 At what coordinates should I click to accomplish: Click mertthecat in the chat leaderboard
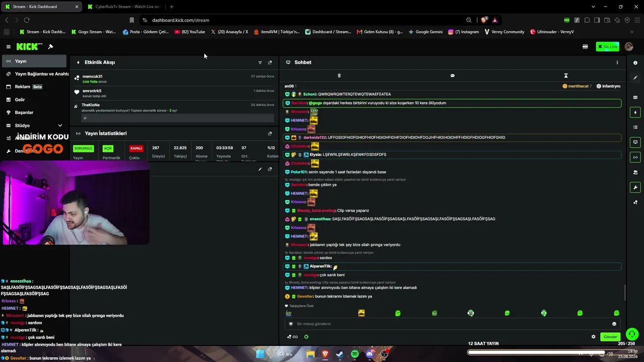[579, 86]
